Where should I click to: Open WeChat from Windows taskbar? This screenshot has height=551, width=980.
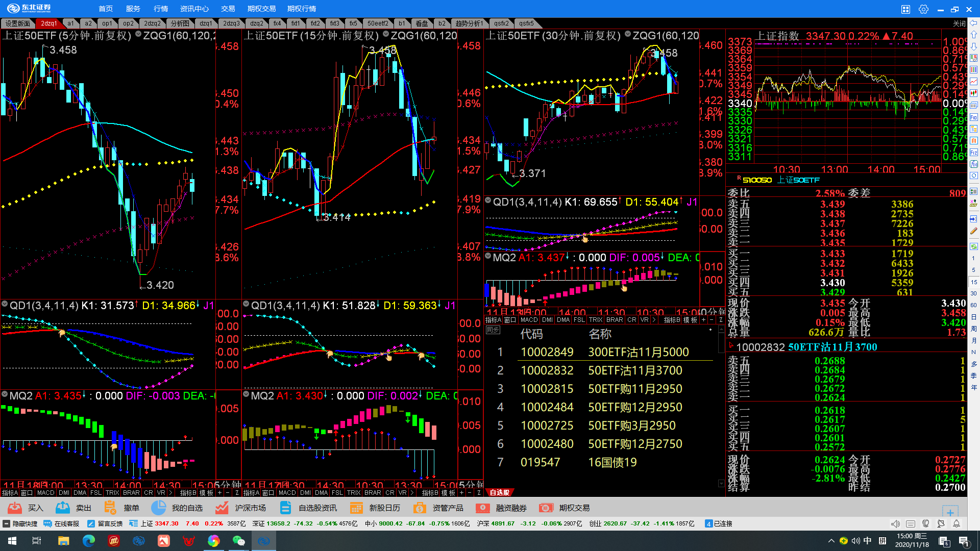pos(238,541)
